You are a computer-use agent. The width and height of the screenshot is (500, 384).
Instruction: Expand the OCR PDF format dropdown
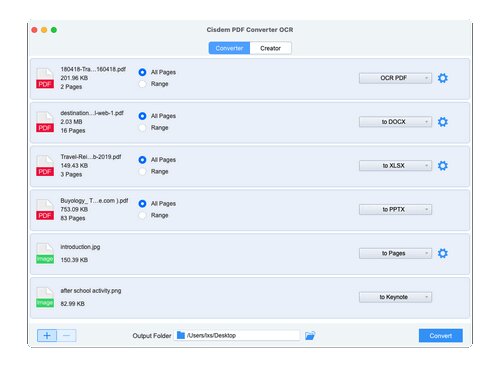click(x=395, y=78)
